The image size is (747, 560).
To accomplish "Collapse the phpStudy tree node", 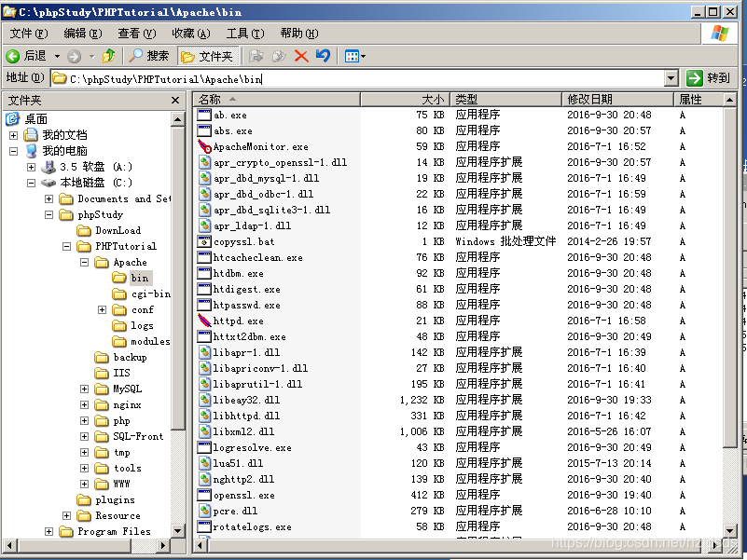I will (x=48, y=214).
